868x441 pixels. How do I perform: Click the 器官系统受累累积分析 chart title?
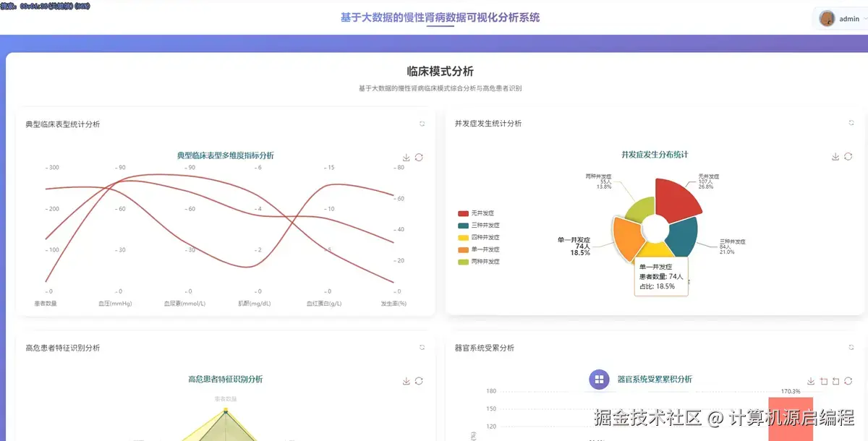[x=655, y=379]
